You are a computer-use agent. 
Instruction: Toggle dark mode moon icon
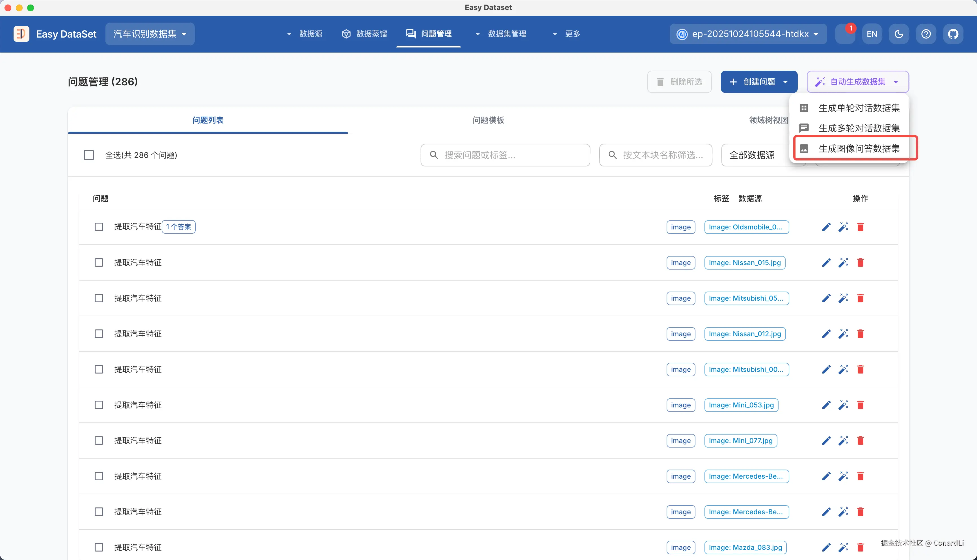pyautogui.click(x=899, y=34)
